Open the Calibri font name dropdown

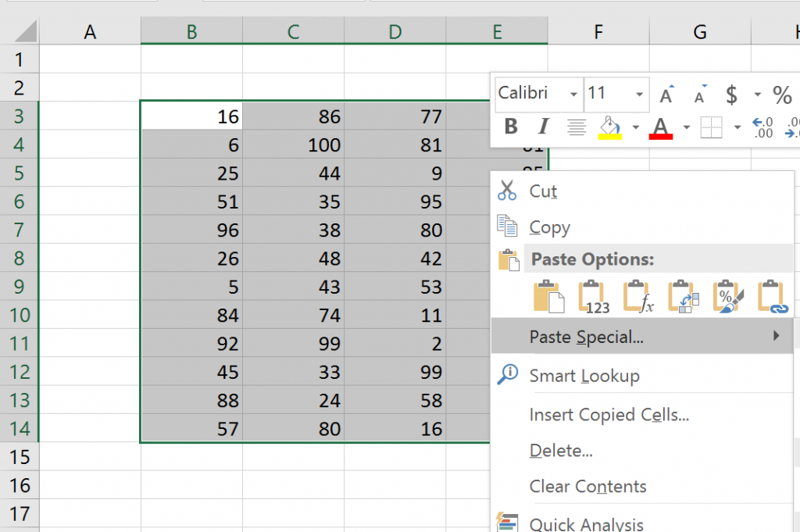coord(573,95)
